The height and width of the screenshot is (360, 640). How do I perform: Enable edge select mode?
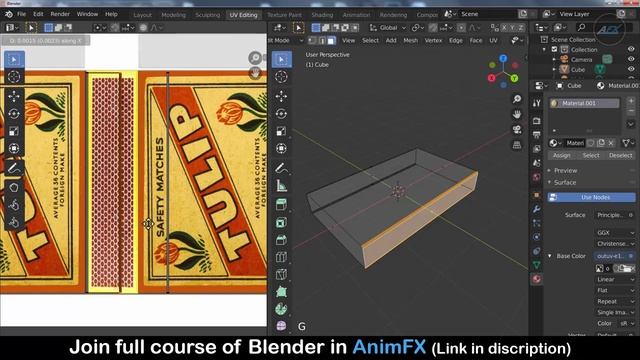point(322,40)
